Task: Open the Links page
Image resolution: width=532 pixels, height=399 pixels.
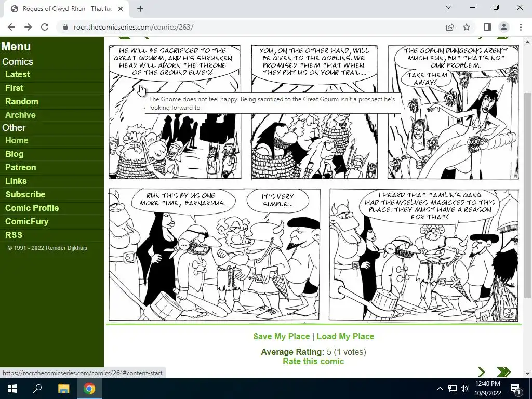Action: click(16, 181)
